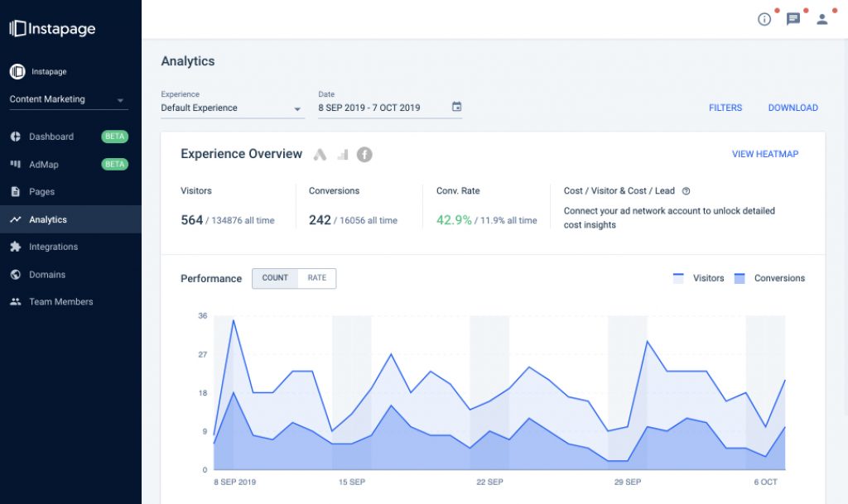The image size is (848, 504).
Task: Open the date range picker field
Action: pyautogui.click(x=381, y=108)
